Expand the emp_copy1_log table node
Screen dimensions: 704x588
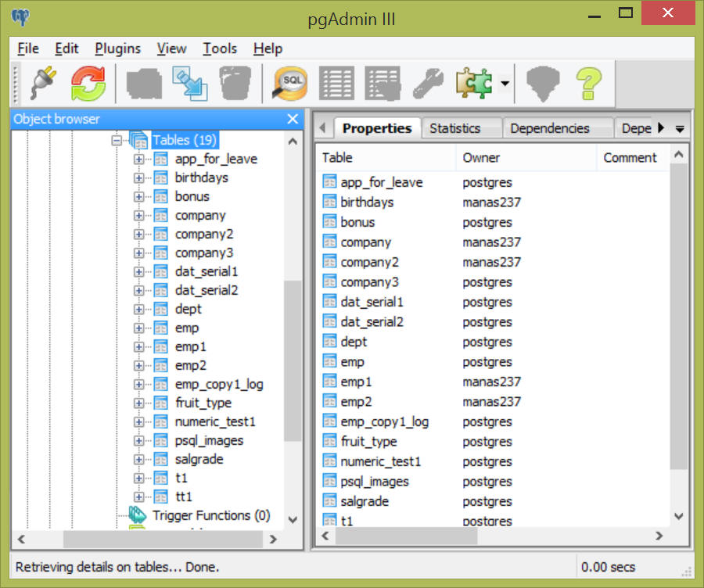pos(138,385)
